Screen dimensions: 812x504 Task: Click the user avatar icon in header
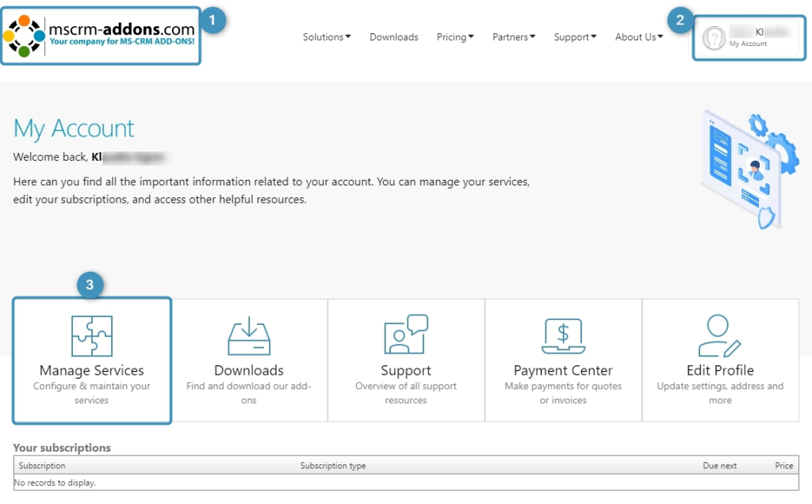714,38
